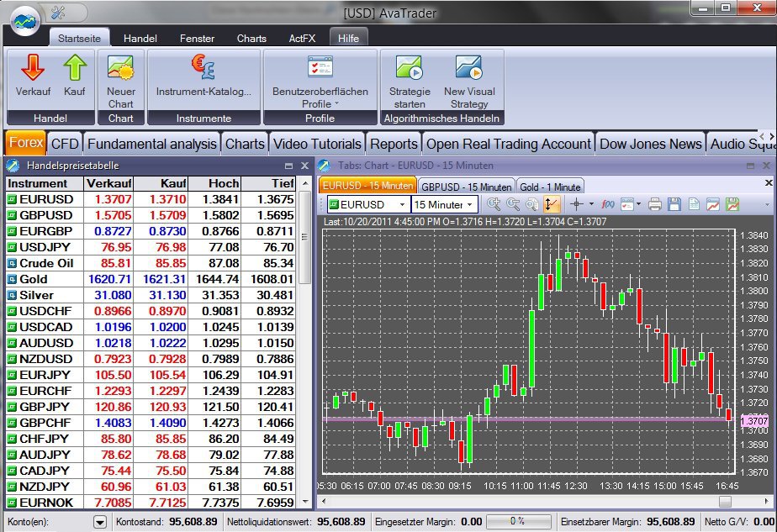Click the price table scroll-up arrow
The image size is (777, 532).
pyautogui.click(x=305, y=184)
